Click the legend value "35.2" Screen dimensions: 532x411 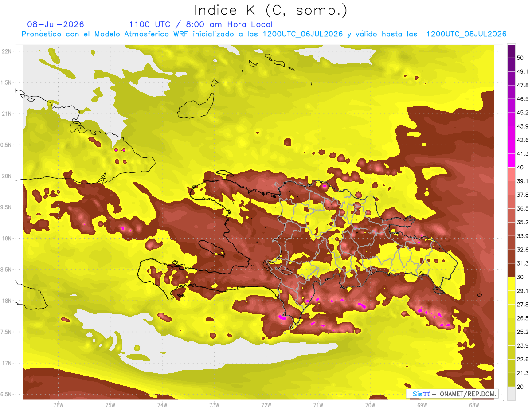[522, 222]
